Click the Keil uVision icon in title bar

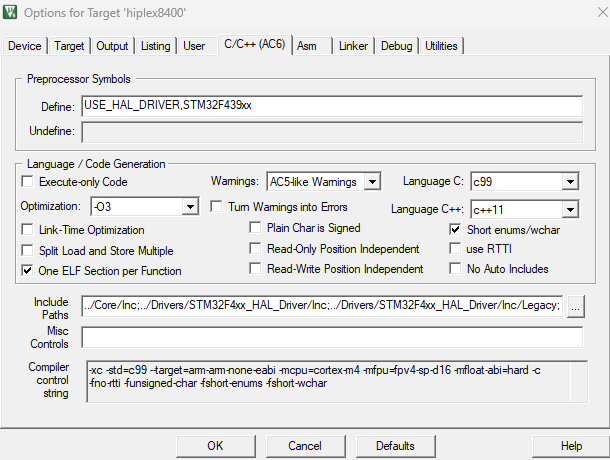tap(10, 12)
